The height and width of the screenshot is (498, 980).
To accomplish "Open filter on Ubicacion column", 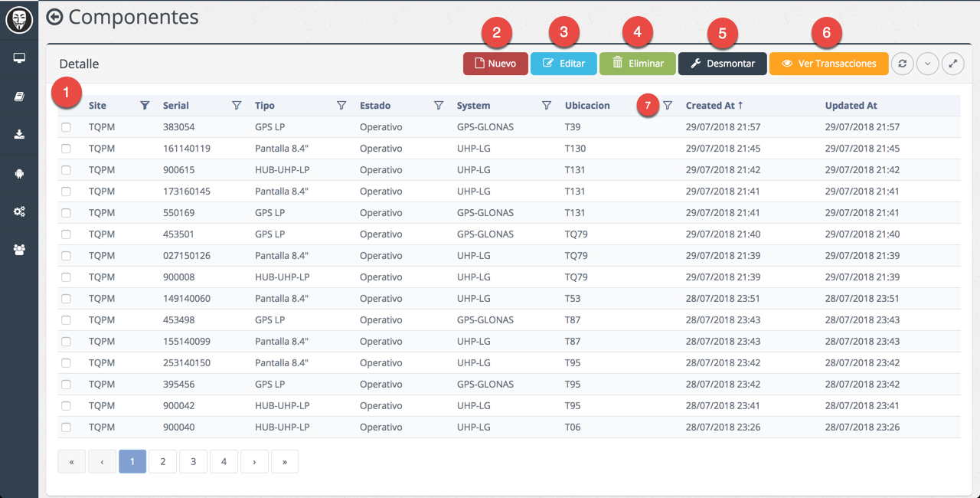I will tap(668, 106).
